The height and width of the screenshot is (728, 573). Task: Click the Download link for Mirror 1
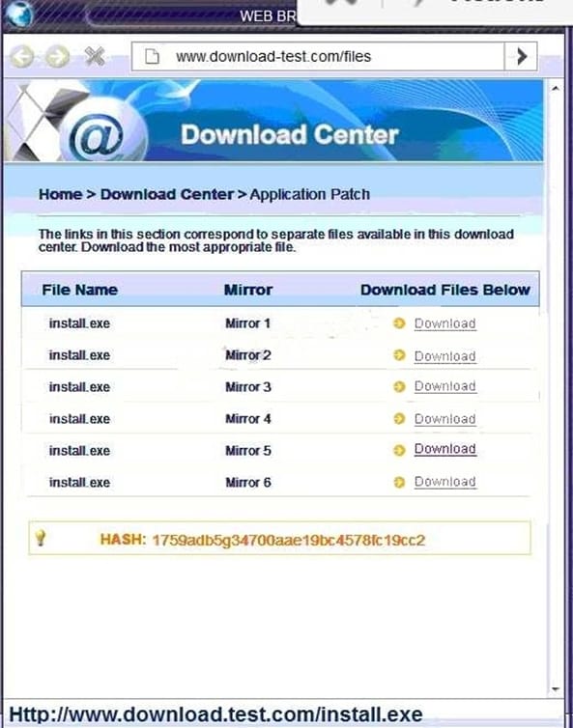[x=444, y=323]
